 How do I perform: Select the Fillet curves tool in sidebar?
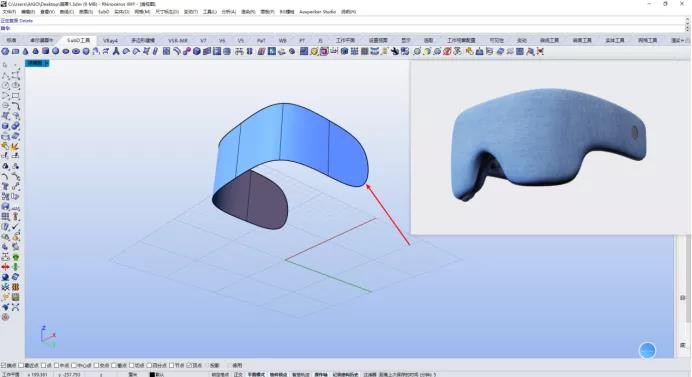tap(15, 106)
